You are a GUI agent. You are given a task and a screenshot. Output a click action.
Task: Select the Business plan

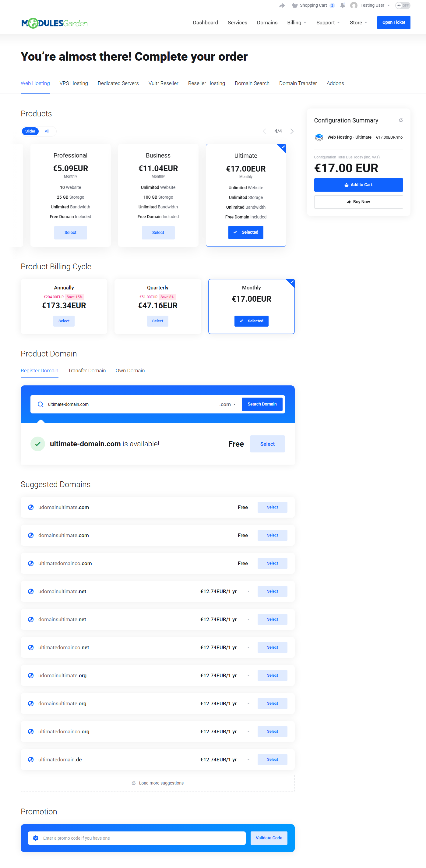pos(158,232)
